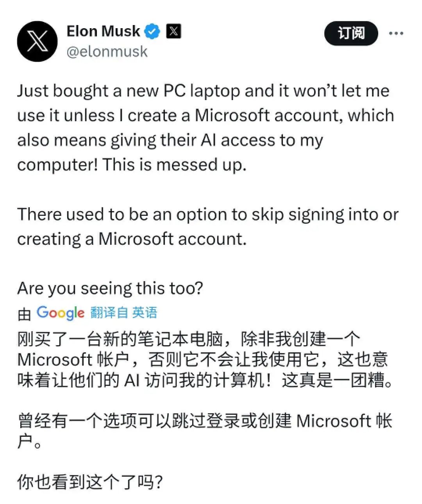Click the X symbol inside the profile picture
The height and width of the screenshot is (504, 422).
click(38, 41)
